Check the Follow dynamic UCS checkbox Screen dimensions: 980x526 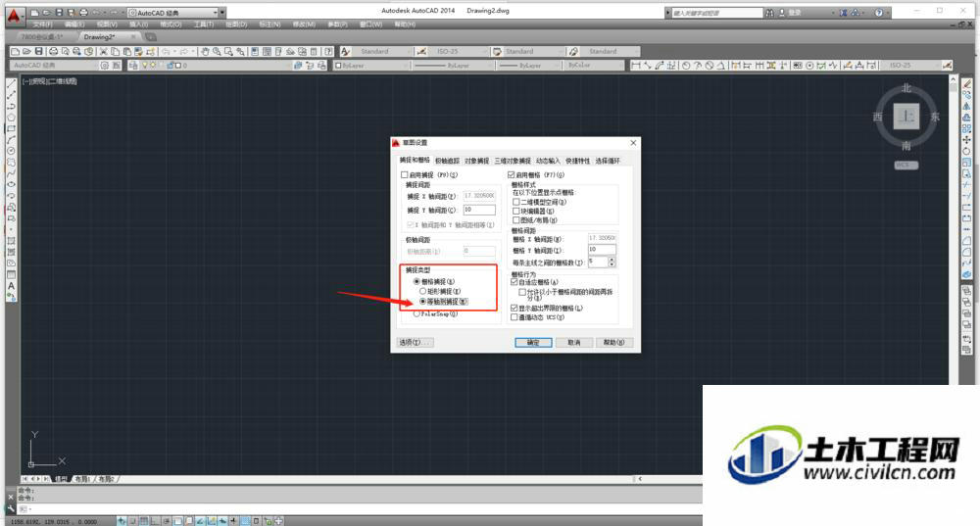tap(514, 317)
